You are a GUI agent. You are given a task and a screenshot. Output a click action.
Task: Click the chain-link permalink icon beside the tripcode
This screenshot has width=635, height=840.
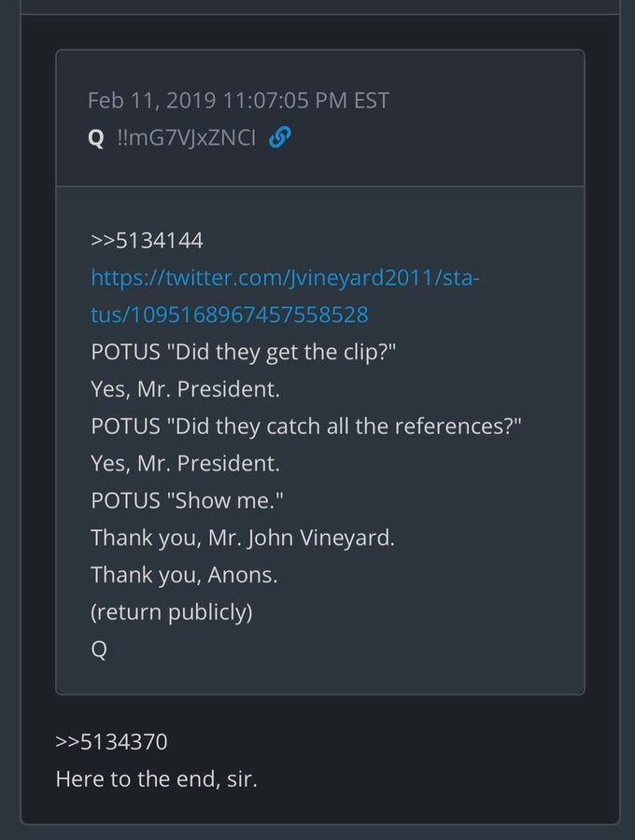[x=280, y=138]
